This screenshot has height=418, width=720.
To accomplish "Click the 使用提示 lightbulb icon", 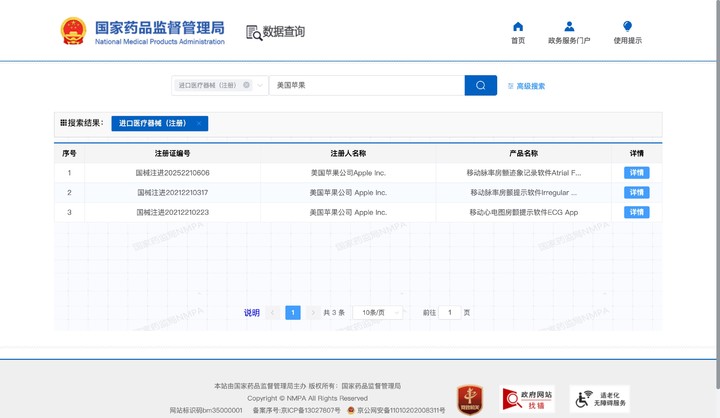I will point(627,27).
